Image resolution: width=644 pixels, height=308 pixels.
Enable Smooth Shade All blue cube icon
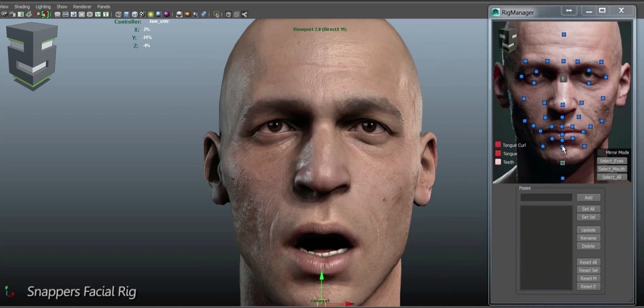(x=126, y=14)
